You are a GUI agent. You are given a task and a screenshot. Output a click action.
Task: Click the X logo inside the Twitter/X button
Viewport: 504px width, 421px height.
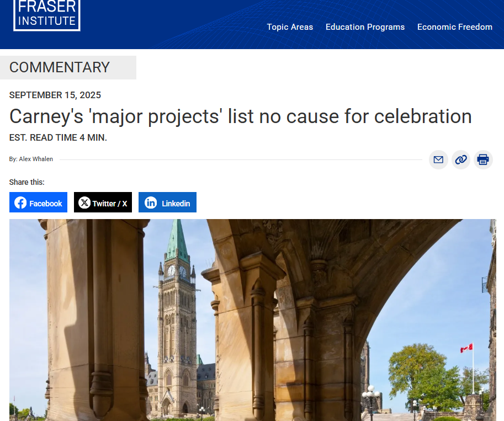pyautogui.click(x=84, y=202)
